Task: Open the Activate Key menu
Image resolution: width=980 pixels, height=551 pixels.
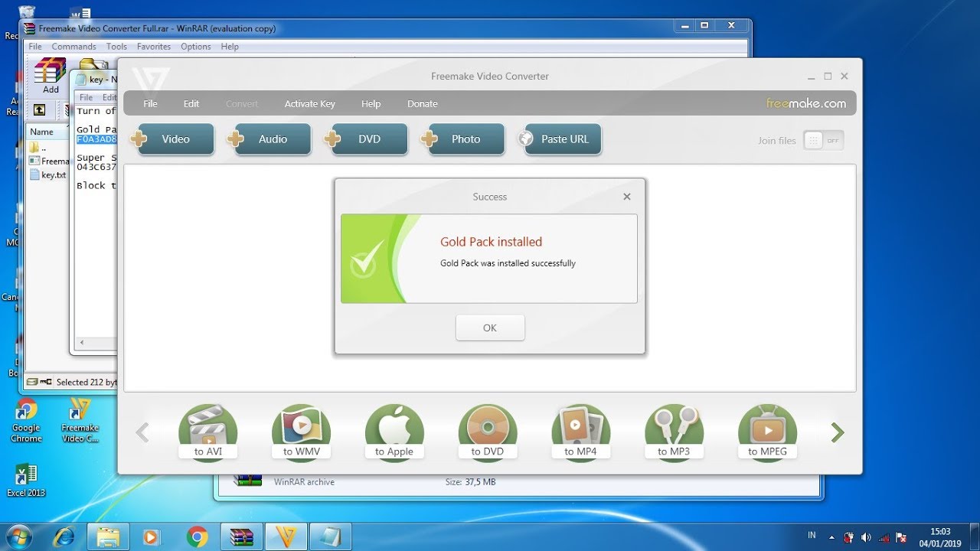Action: coord(309,103)
